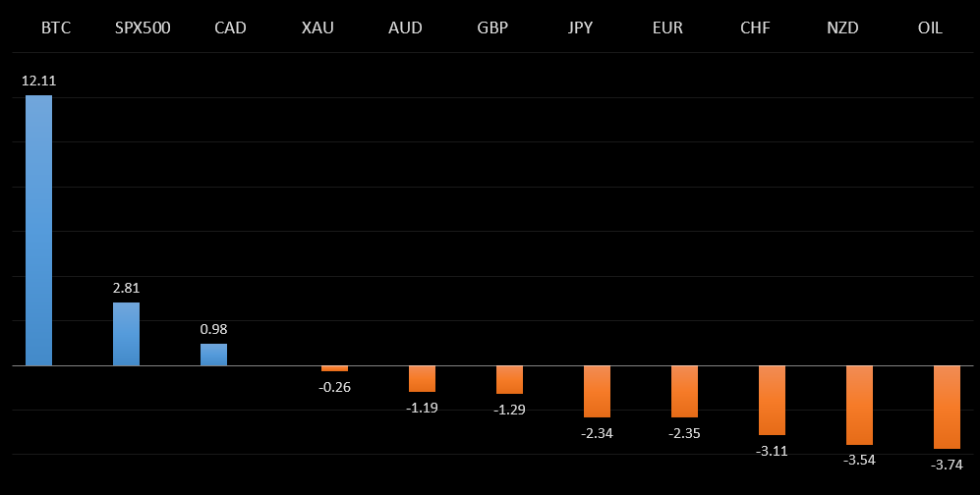Select the small blue CAD bar
Image resolution: width=980 pixels, height=495 pixels.
213,355
